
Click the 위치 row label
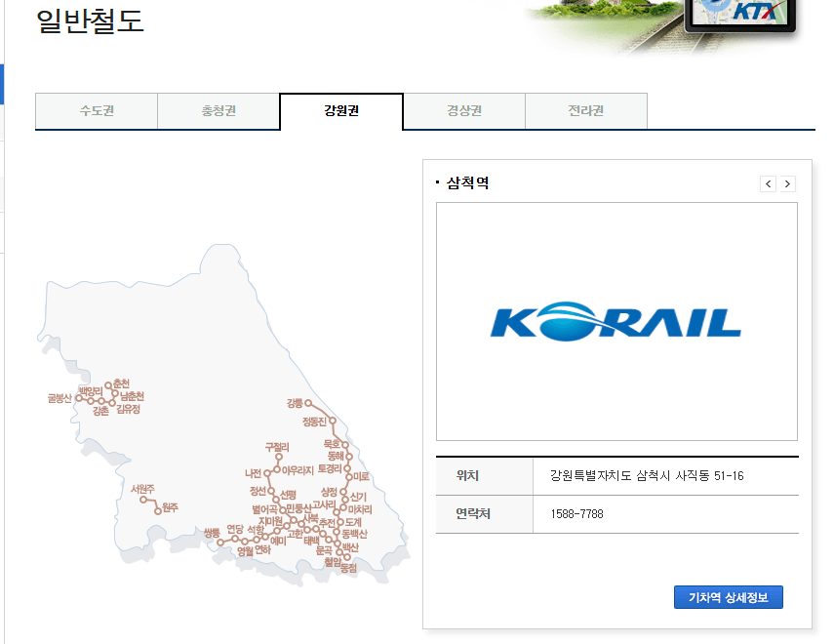(x=467, y=476)
